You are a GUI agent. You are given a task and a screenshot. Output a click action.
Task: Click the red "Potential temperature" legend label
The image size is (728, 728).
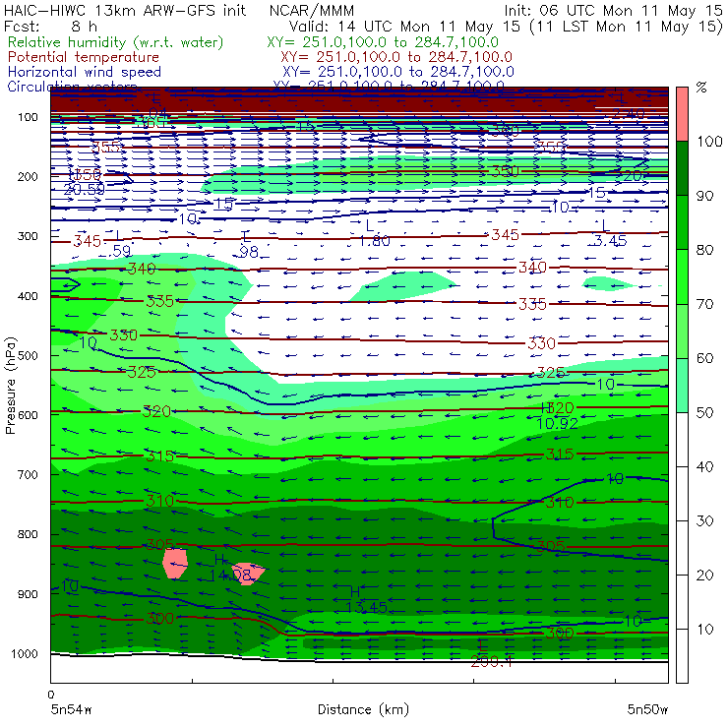83,57
